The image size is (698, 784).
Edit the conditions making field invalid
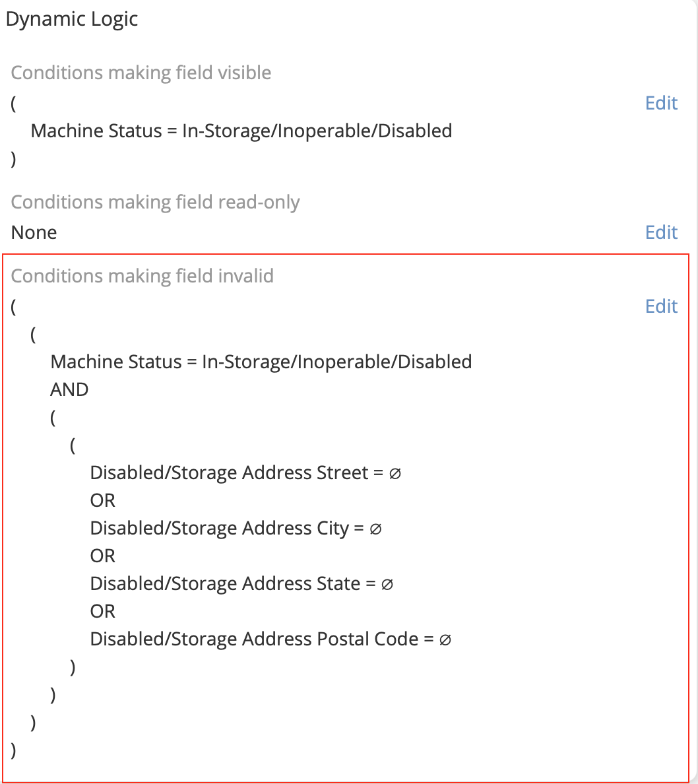(x=661, y=306)
